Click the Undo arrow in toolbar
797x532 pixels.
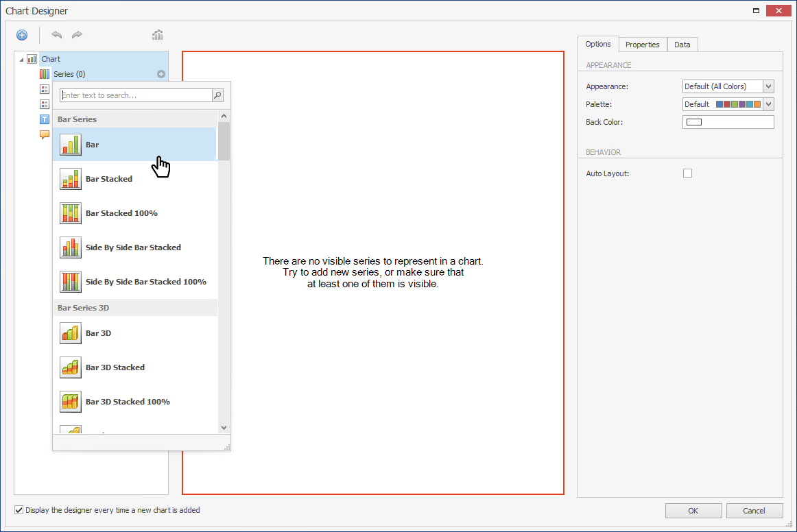56,35
